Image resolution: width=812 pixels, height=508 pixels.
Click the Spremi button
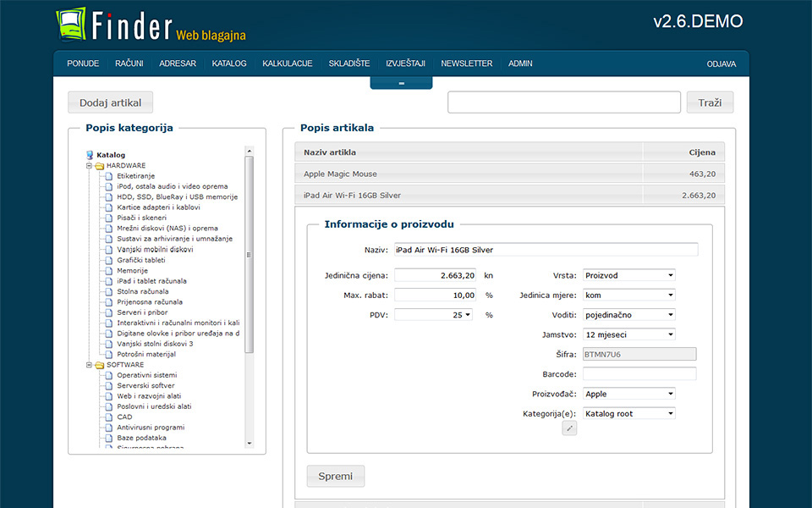point(336,476)
